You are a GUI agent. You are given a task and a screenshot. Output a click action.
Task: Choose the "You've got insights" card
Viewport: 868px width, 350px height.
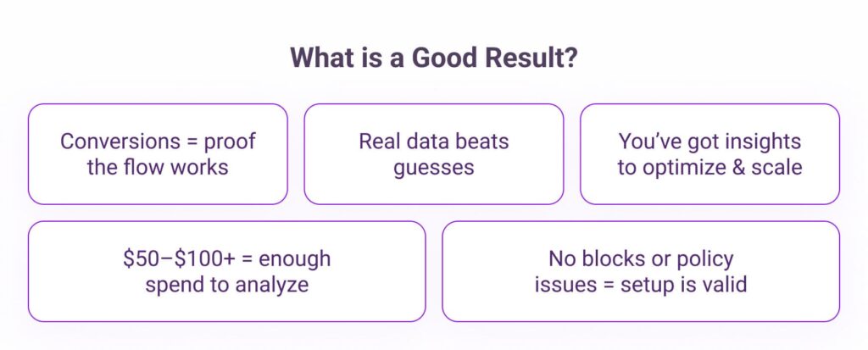pos(709,154)
